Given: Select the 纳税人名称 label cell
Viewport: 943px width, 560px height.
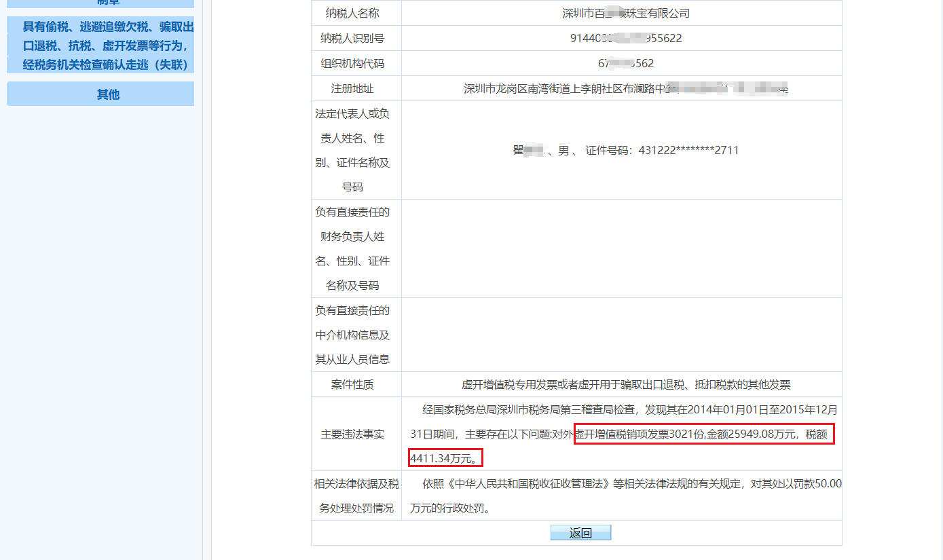Looking at the screenshot, I should (356, 13).
